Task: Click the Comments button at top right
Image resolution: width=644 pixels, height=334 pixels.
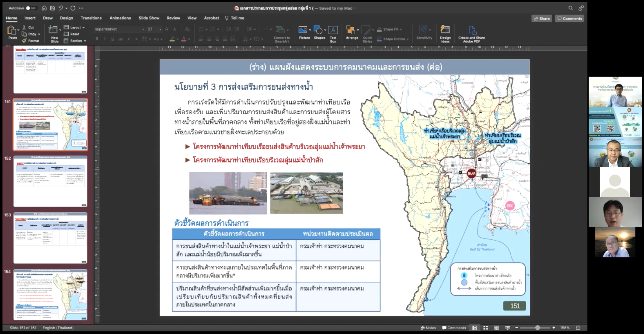Action: 569,18
